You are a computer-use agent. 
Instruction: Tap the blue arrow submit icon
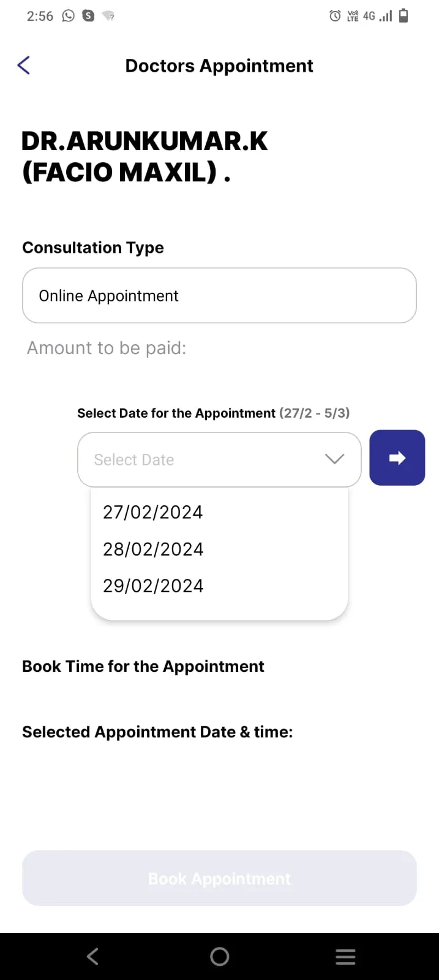397,457
